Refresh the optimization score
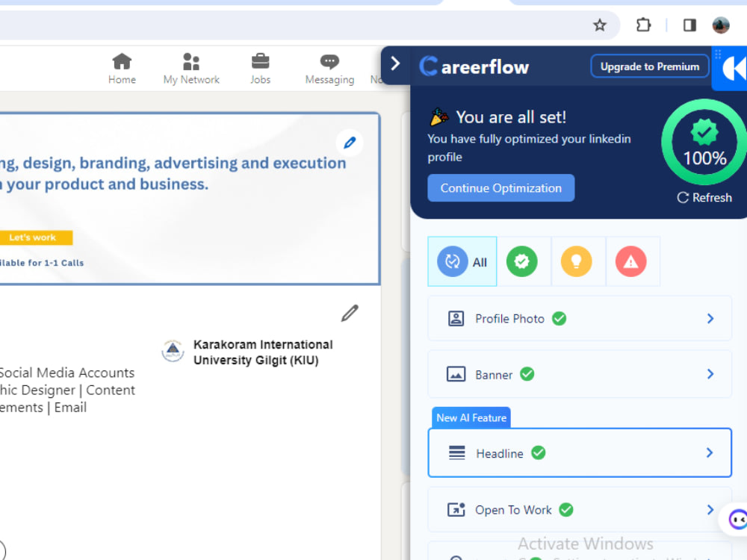The image size is (747, 560). click(x=704, y=198)
